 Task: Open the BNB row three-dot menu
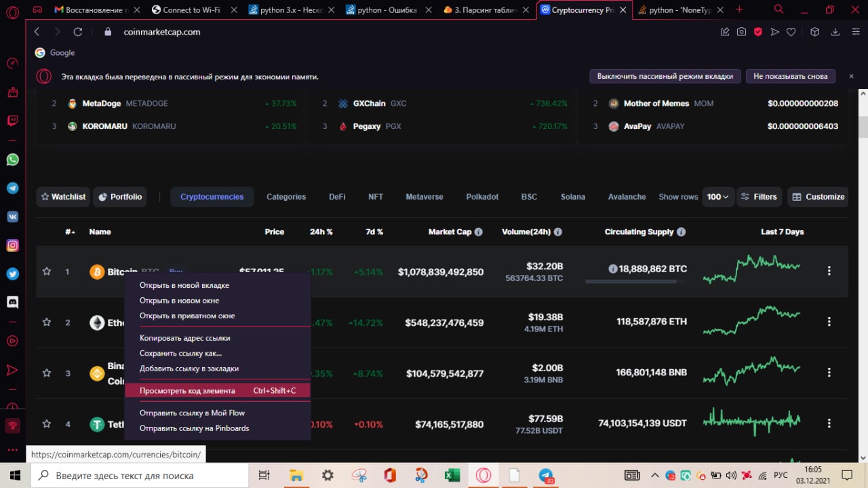[829, 373]
